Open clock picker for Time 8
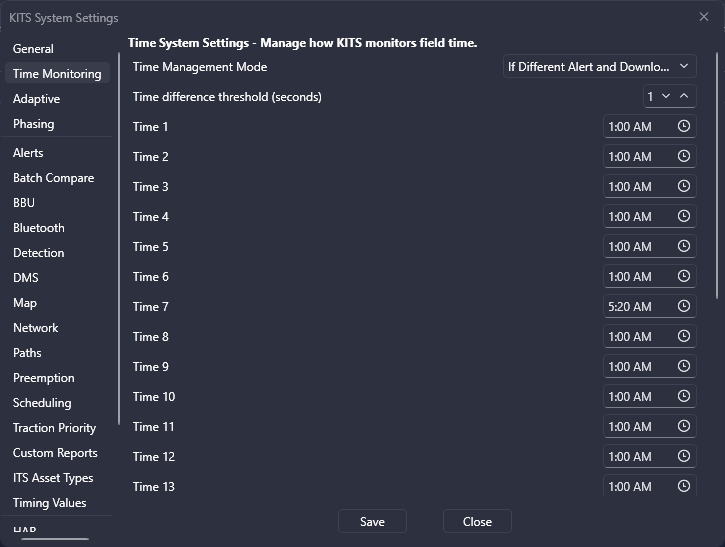 (x=683, y=336)
